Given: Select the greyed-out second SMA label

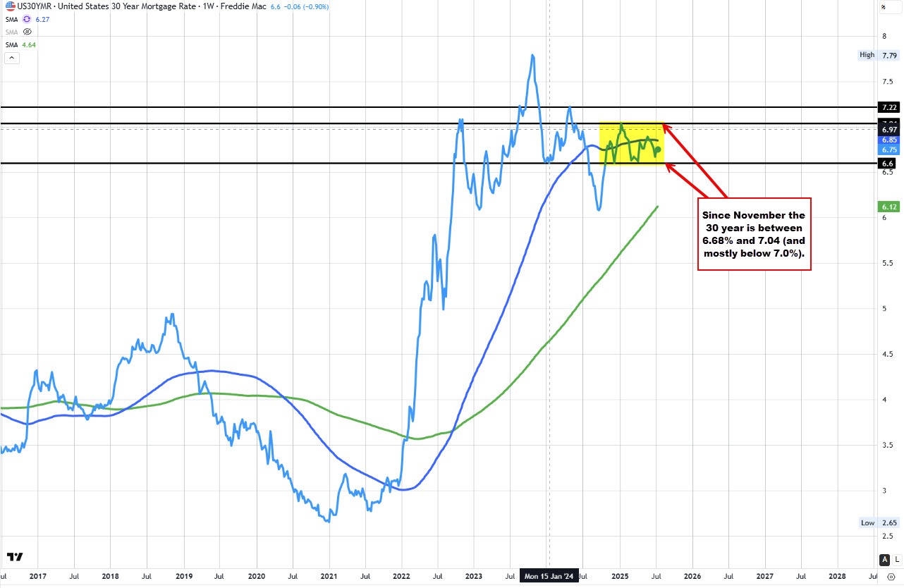Looking at the screenshot, I should [11, 32].
